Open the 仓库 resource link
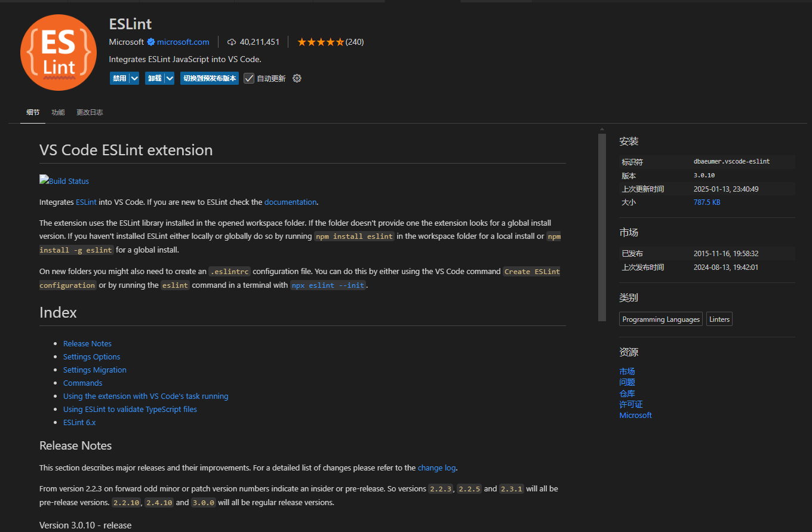 coord(627,393)
